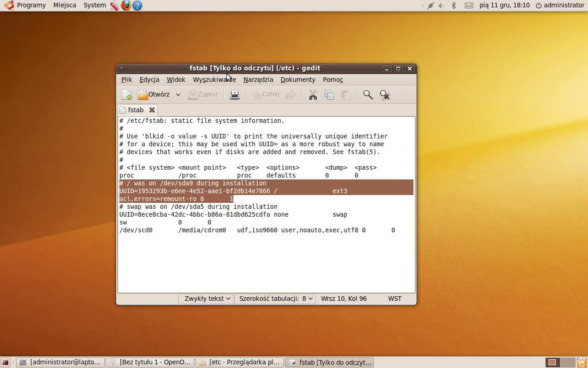
Task: Click the '<file system> <mount point>' header line
Action: point(248,168)
